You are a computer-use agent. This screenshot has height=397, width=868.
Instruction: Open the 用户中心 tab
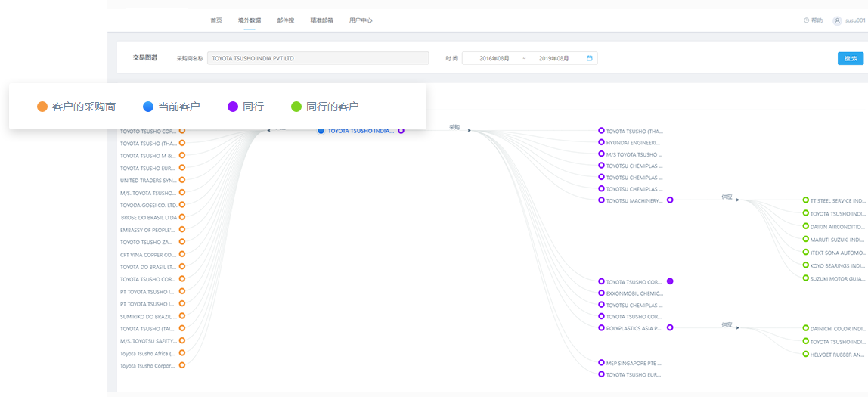click(361, 20)
